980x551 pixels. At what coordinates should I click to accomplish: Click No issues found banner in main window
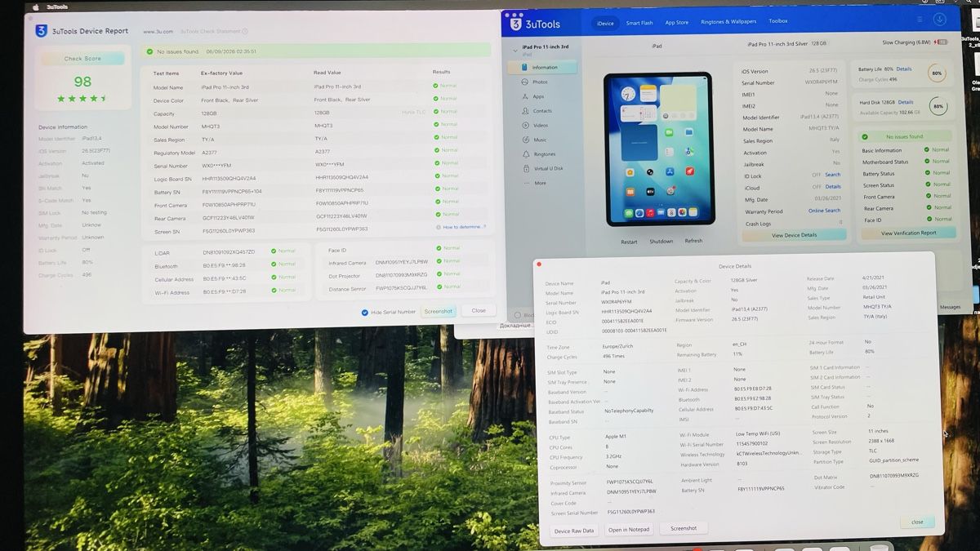point(904,136)
